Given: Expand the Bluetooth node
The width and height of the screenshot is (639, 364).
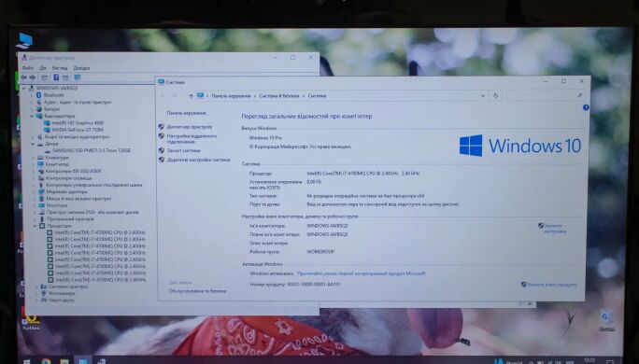Looking at the screenshot, I should pos(32,95).
